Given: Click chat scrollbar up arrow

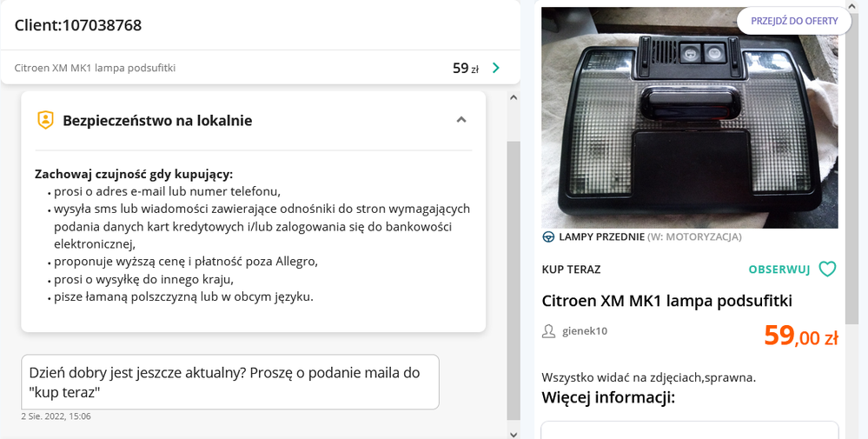Looking at the screenshot, I should click(514, 97).
